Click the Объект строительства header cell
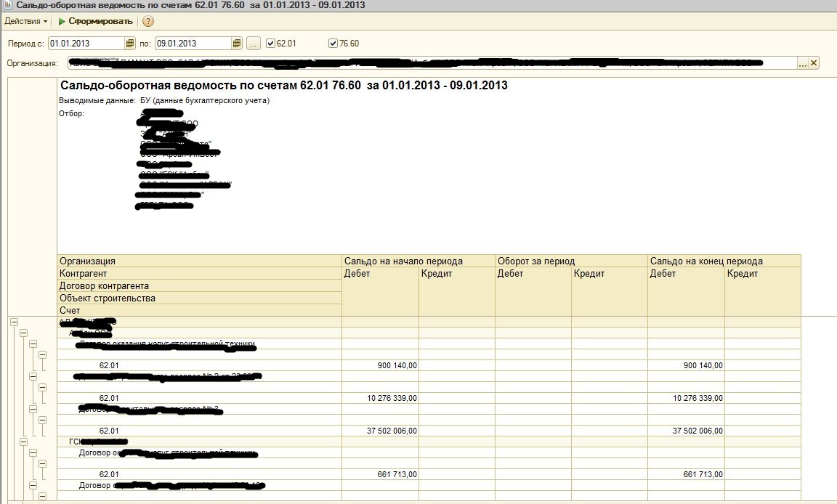 coord(199,298)
